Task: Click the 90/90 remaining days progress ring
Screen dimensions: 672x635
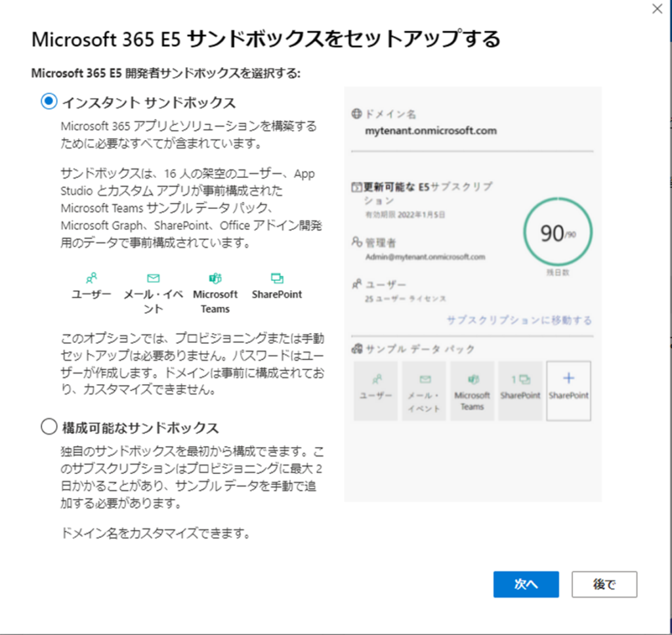Action: 557,233
